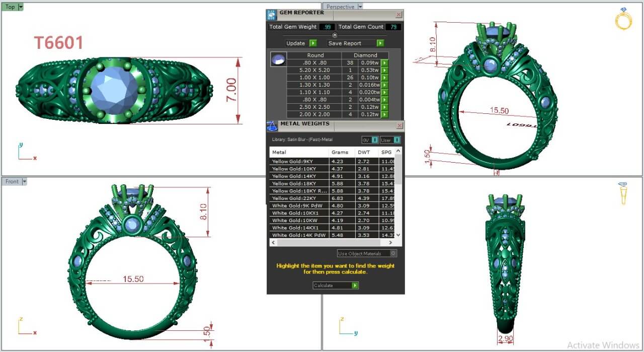Collapse Gem Reporter using the up-arrow handle
Viewport: 644px width, 352px height.
point(335,35)
